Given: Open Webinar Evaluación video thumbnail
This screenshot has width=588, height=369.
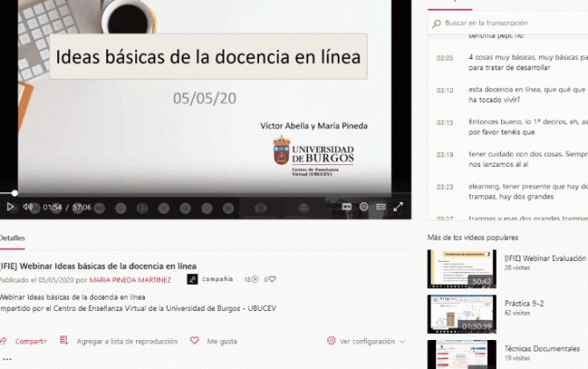Looking at the screenshot, I should pyautogui.click(x=462, y=269).
